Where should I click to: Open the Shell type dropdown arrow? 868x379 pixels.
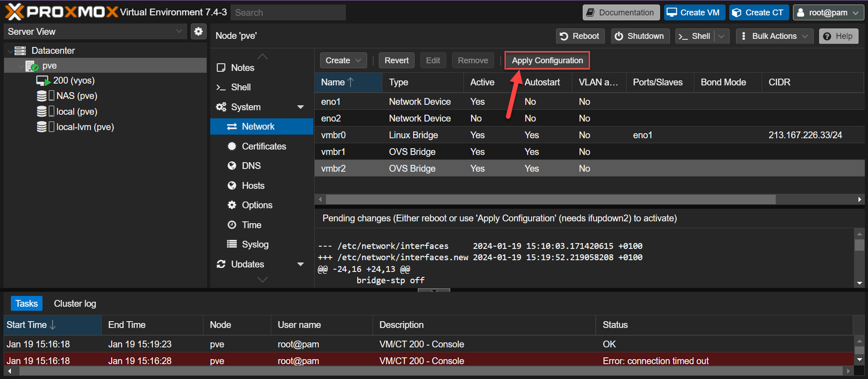tap(722, 36)
